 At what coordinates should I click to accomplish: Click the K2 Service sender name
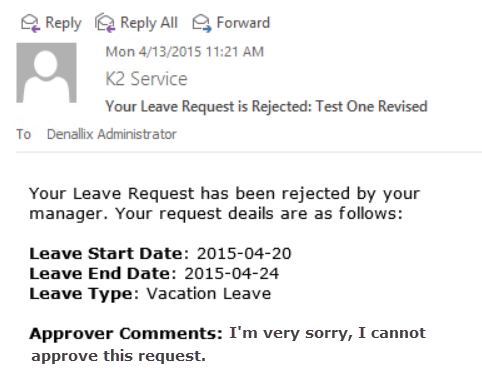[146, 79]
